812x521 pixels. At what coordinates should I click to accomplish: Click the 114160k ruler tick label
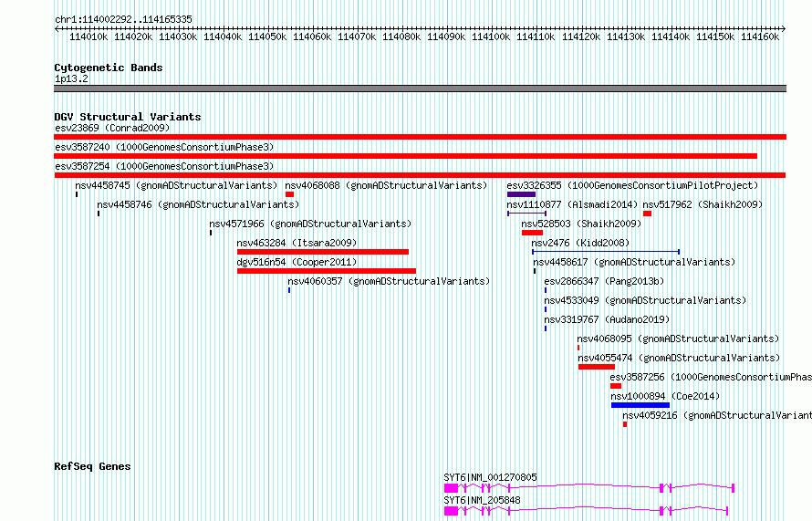(760, 36)
